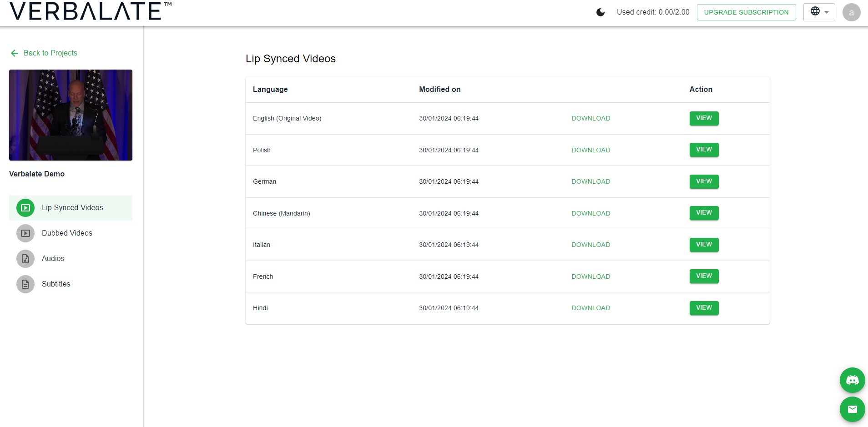The image size is (868, 427).
Task: View the French video
Action: tap(704, 276)
